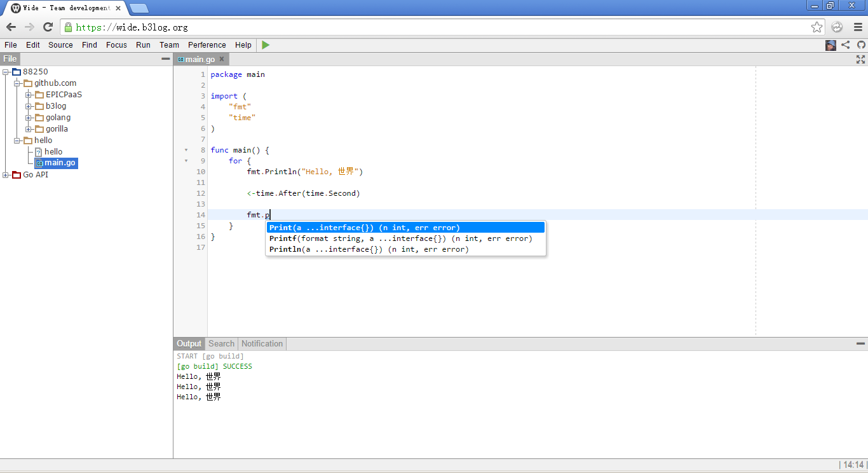Fold the func main code block
The width and height of the screenshot is (868, 473).
(186, 151)
